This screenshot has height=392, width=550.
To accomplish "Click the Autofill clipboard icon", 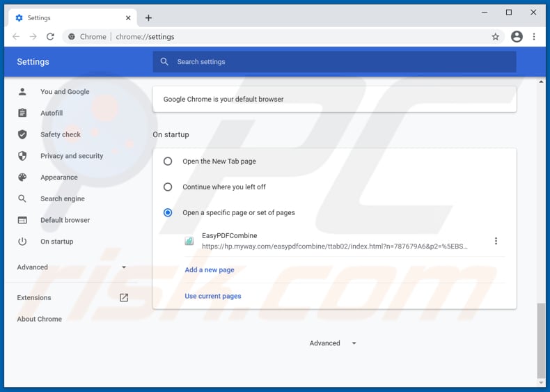I will tap(22, 113).
